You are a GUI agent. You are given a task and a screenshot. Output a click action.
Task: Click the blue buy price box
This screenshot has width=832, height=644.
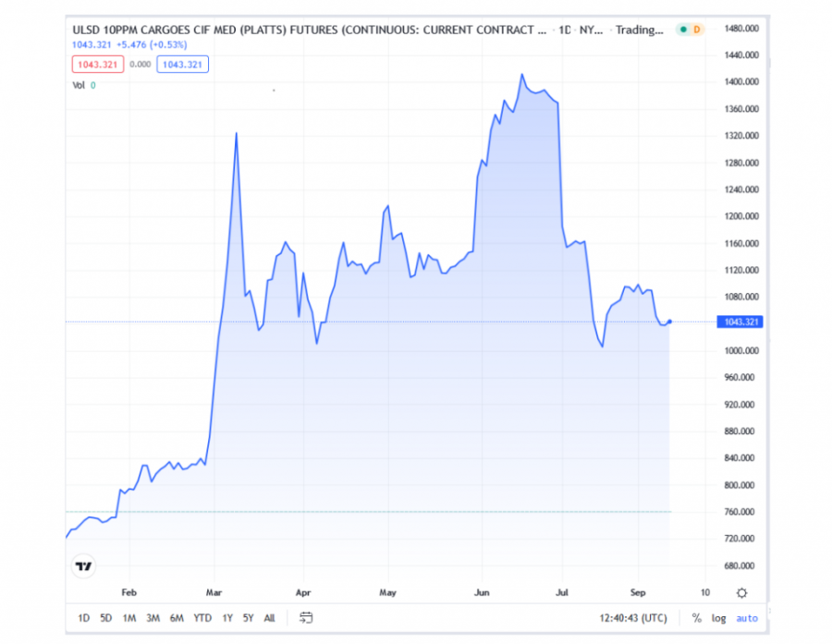coord(182,64)
